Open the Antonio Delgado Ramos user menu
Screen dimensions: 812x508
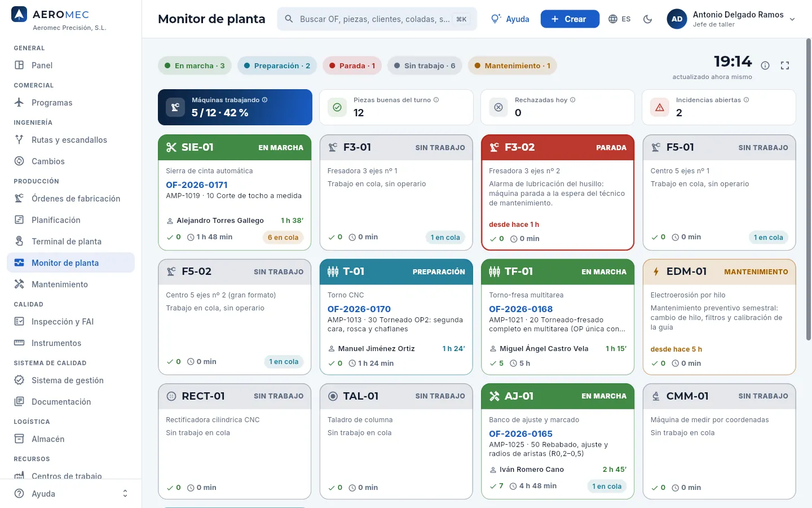[732, 19]
